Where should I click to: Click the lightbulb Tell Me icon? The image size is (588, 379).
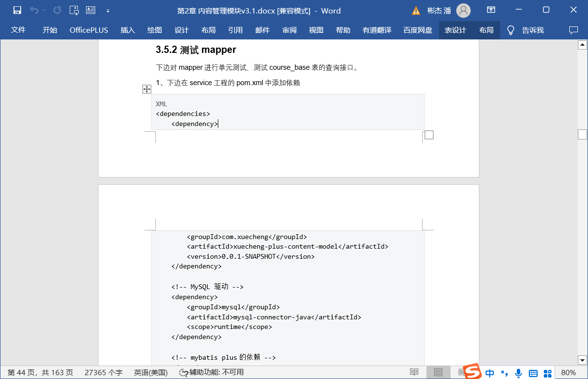[511, 30]
